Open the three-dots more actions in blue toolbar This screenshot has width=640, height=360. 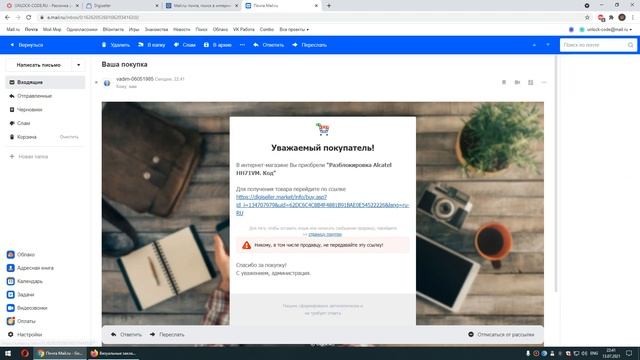coord(242,45)
